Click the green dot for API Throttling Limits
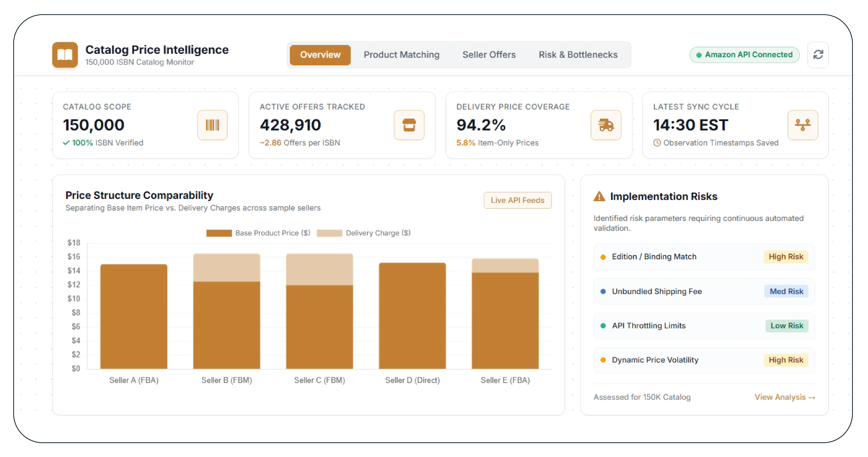This screenshot has width=868, height=457. (x=603, y=326)
